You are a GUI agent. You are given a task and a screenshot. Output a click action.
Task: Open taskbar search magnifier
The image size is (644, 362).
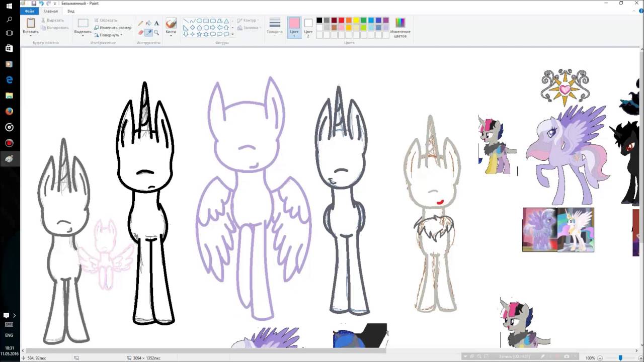pos(10,19)
